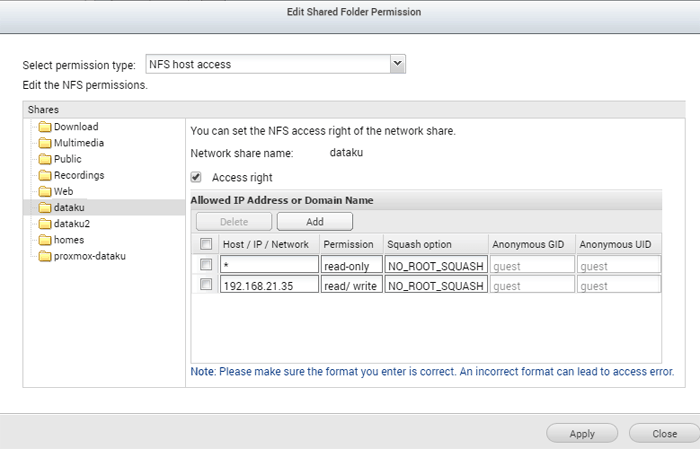
Task: Select the homes folder icon
Action: coord(45,240)
